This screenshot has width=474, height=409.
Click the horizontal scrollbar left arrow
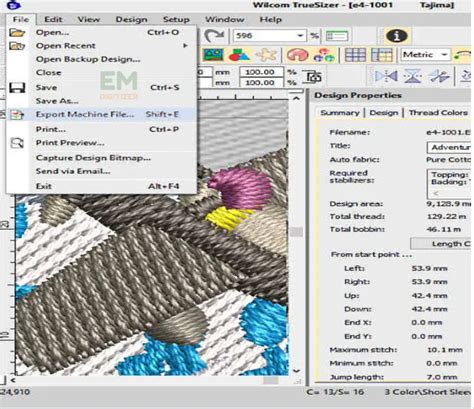(x=13, y=380)
